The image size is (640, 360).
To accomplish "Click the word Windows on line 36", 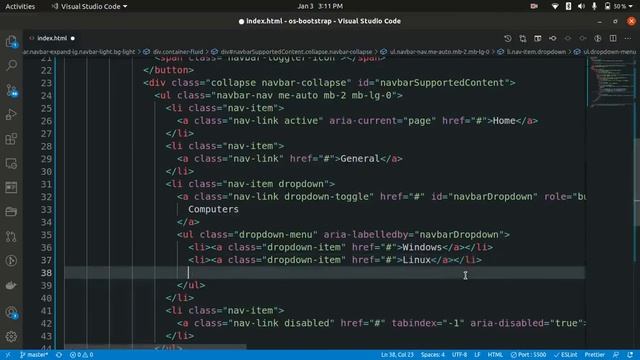I will click(422, 247).
